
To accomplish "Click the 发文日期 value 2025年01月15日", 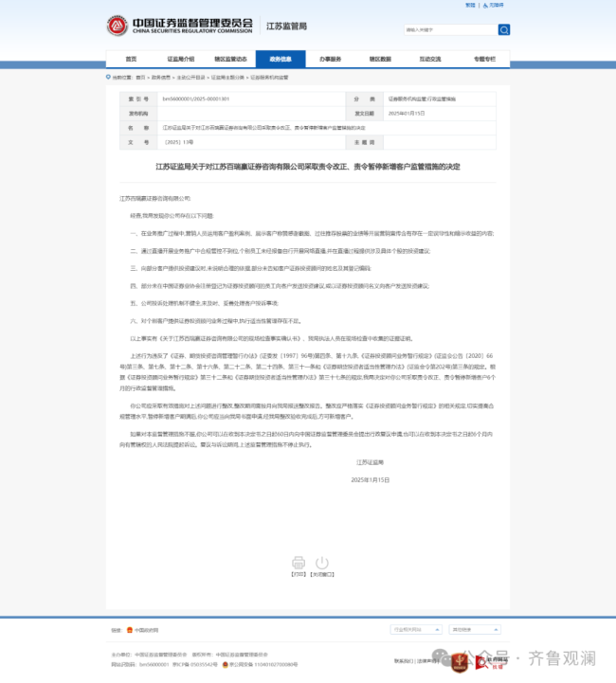I will pos(407,114).
